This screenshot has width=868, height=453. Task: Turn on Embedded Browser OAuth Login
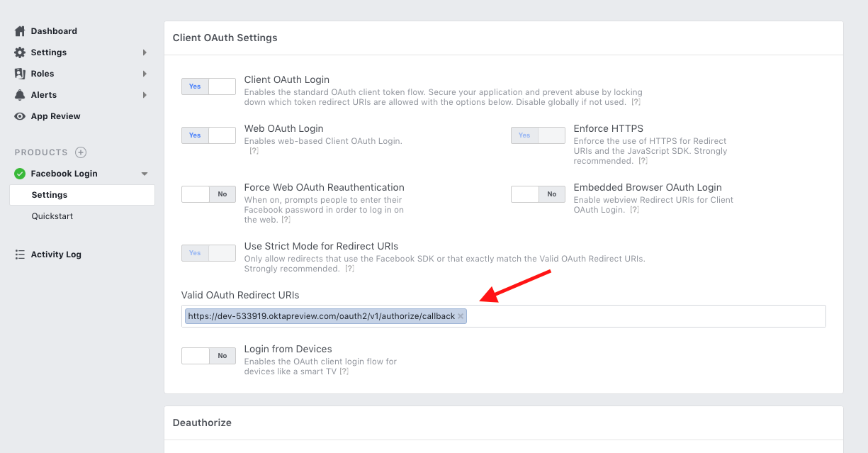538,194
